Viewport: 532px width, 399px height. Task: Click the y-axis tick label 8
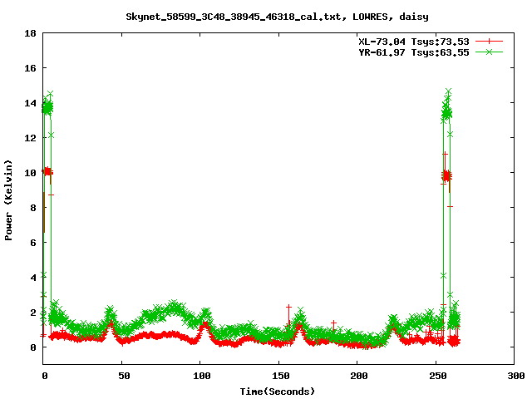33,208
